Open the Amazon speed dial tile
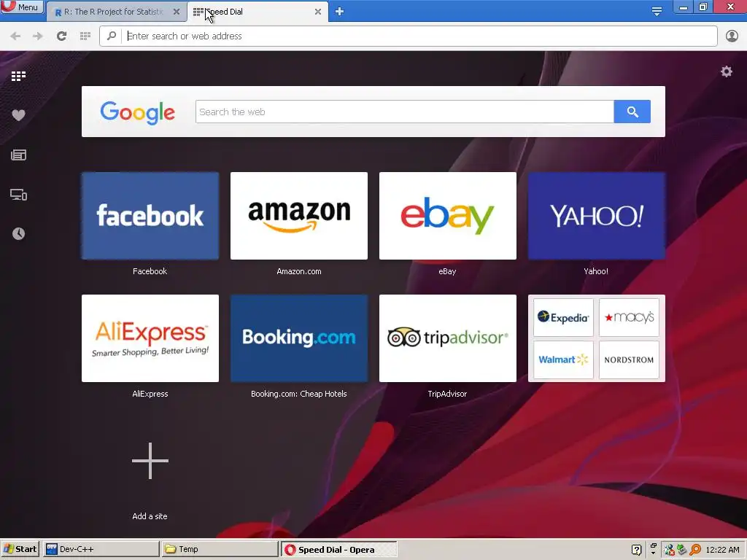Image resolution: width=747 pixels, height=560 pixels. point(299,216)
